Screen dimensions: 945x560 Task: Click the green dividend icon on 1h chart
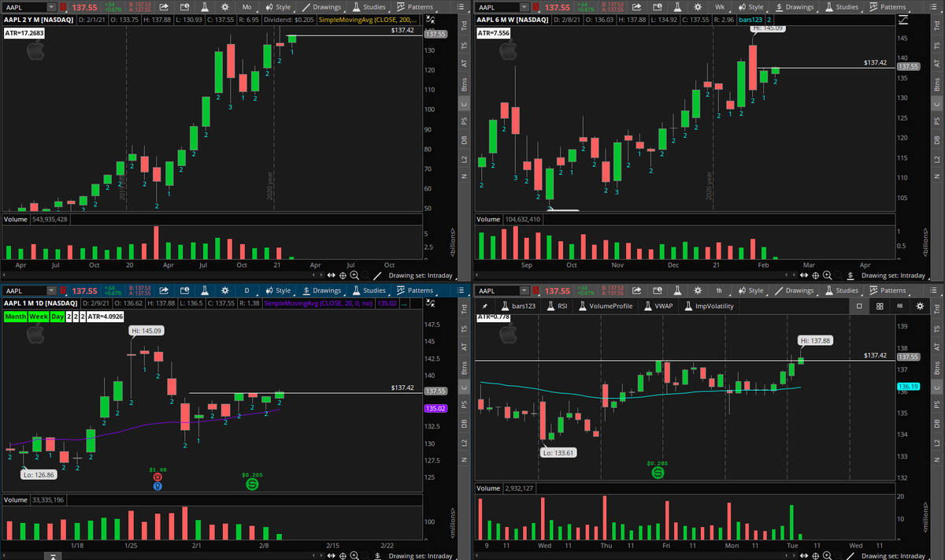pyautogui.click(x=656, y=473)
